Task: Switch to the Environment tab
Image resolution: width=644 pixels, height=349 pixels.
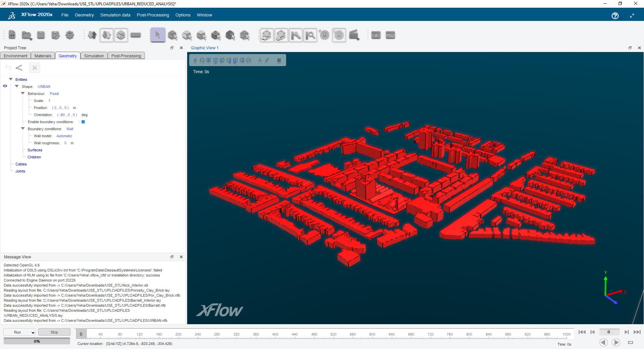Action: pos(15,56)
